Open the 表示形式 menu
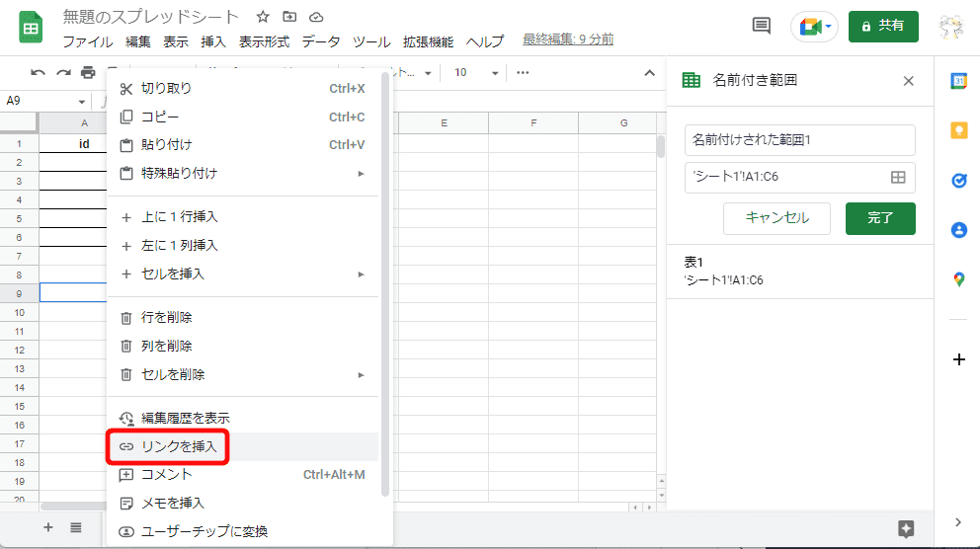This screenshot has width=980, height=549. [x=264, y=41]
